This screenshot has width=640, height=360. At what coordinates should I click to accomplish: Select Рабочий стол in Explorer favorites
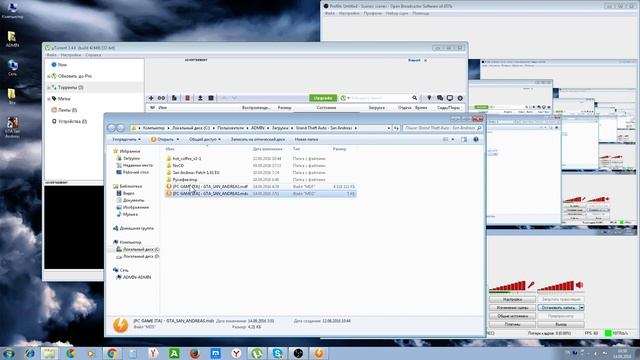(x=132, y=172)
